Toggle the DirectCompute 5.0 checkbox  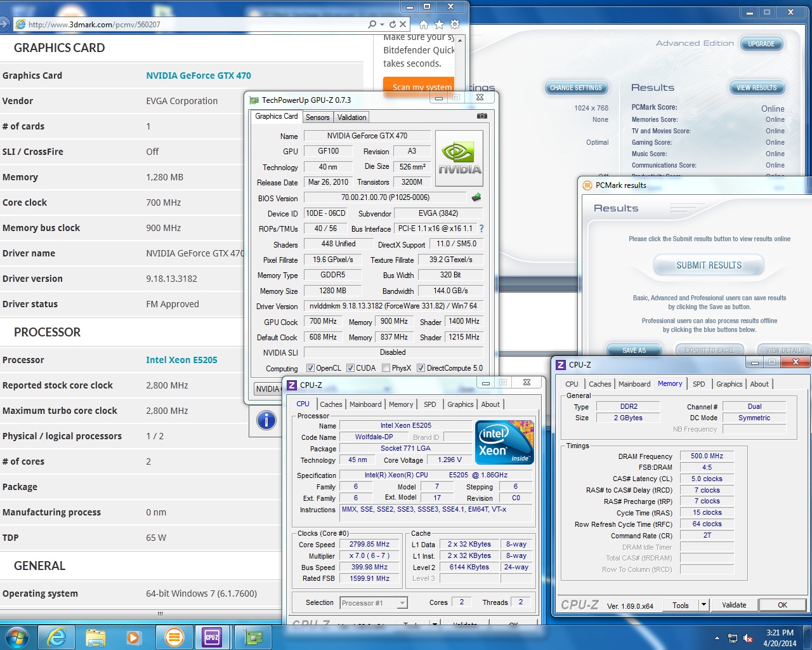click(421, 368)
